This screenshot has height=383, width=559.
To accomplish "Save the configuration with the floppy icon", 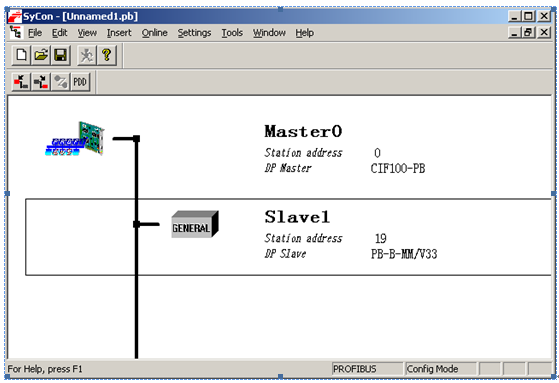I will [x=61, y=56].
